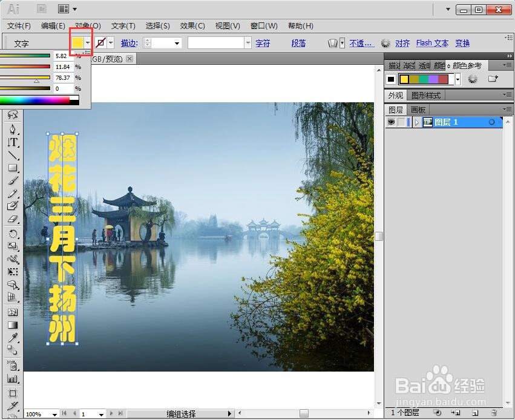Select the Perspective Grid tool
The image size is (515, 420).
13,297
